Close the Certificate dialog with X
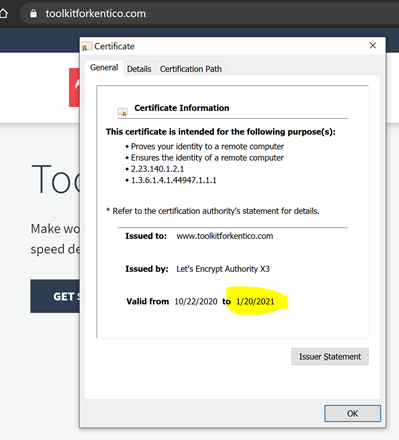399x440 pixels. click(373, 46)
